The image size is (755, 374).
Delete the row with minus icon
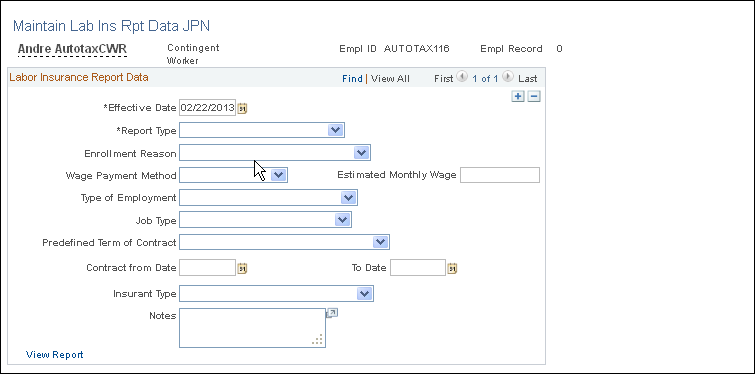click(534, 97)
